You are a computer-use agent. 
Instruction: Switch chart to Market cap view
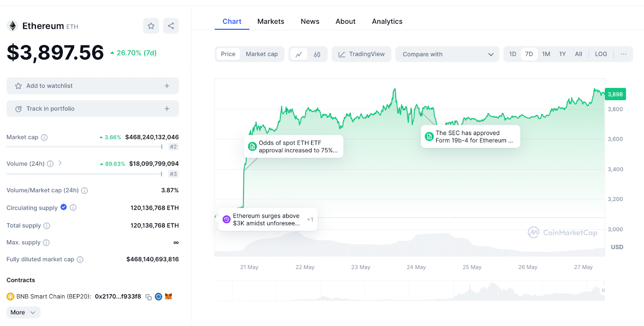pyautogui.click(x=262, y=54)
